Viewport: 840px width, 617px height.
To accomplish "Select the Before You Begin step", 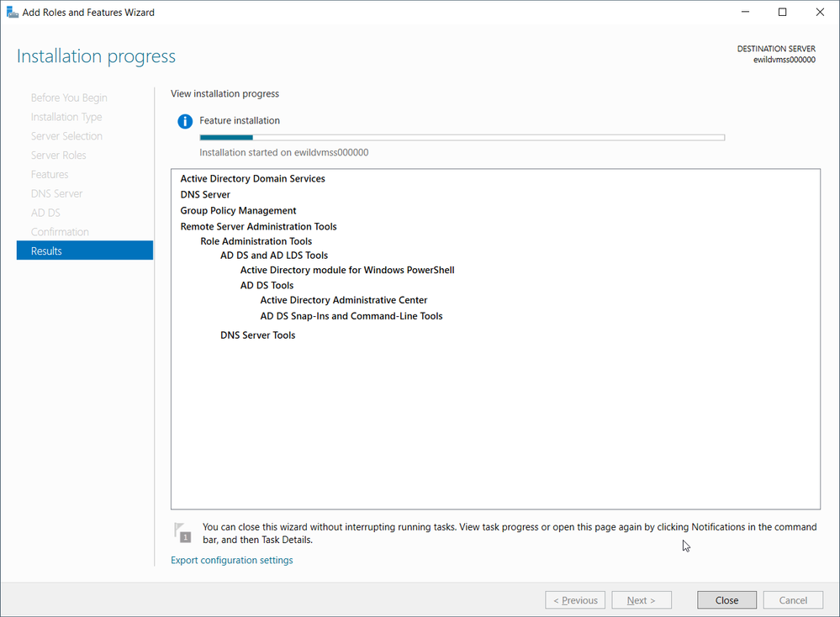I will 69,98.
